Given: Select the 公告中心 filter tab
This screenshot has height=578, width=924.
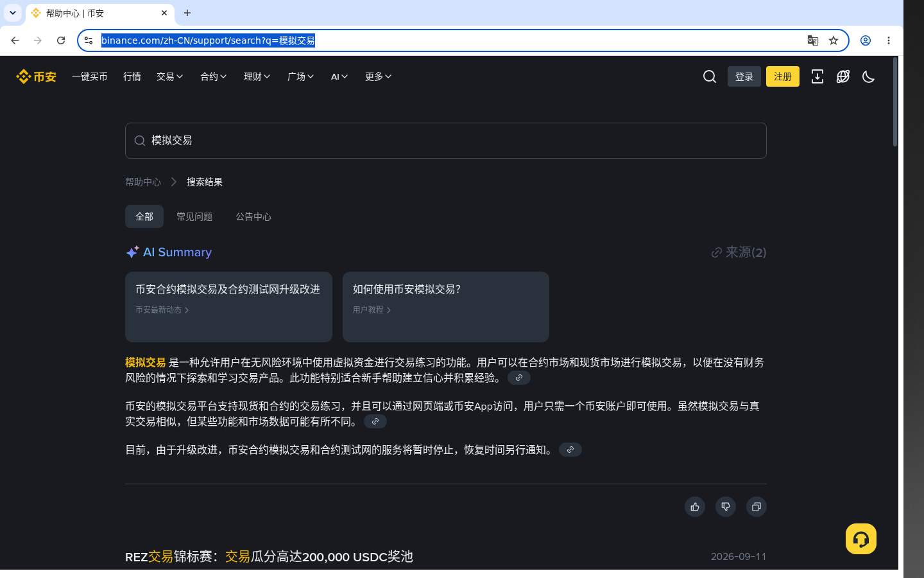Looking at the screenshot, I should [253, 216].
